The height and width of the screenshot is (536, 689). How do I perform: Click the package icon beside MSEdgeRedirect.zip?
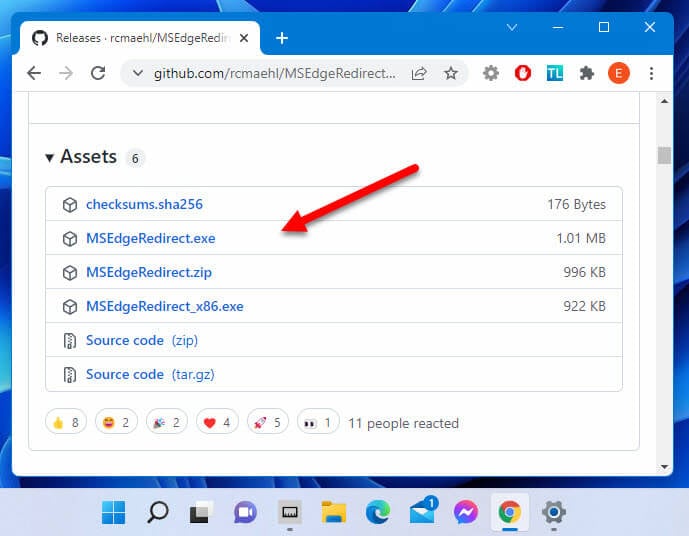(70, 273)
